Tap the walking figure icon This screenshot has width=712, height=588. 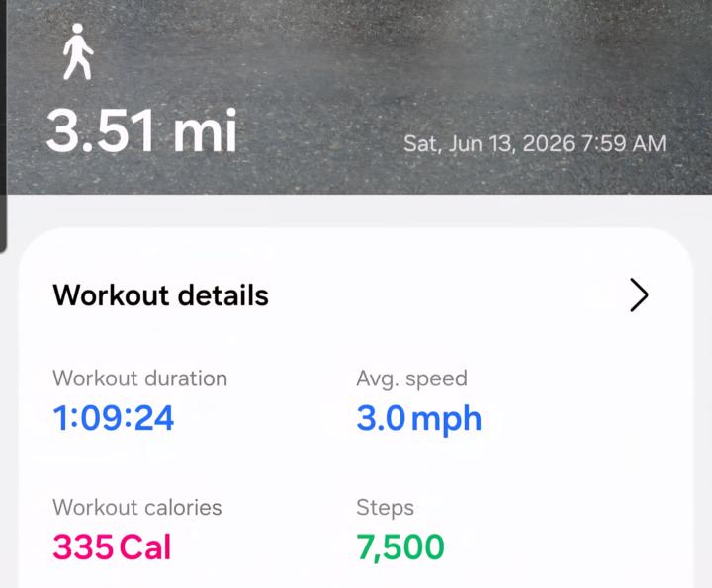pyautogui.click(x=78, y=51)
